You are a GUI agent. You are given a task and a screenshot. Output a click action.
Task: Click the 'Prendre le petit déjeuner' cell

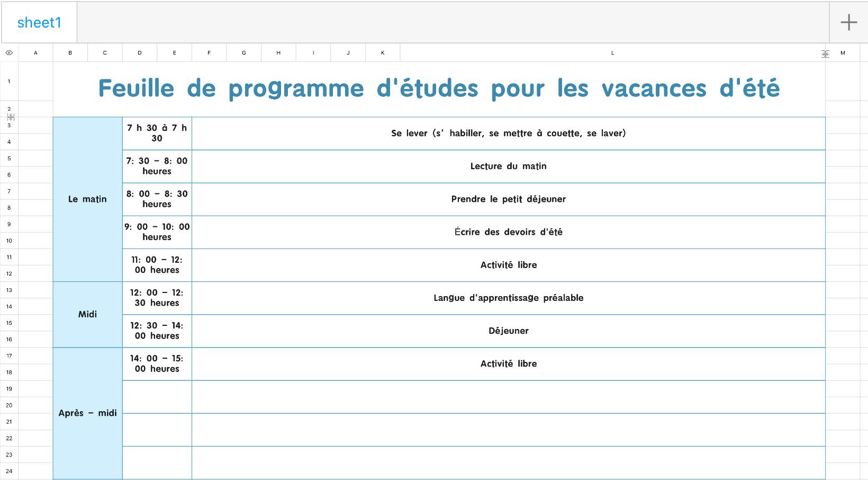509,199
